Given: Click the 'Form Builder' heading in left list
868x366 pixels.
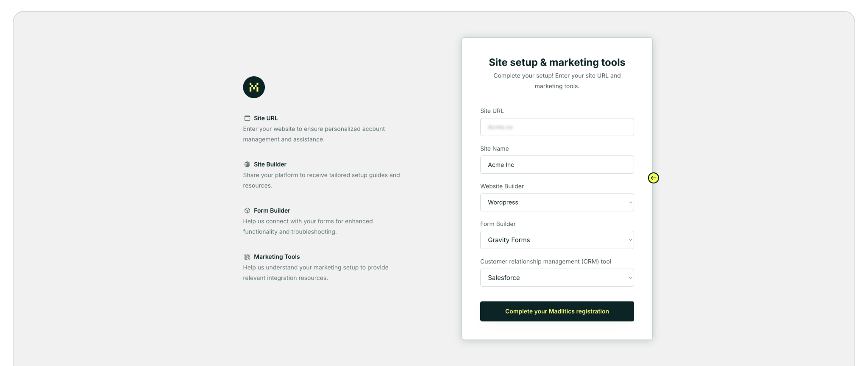Looking at the screenshot, I should point(272,211).
